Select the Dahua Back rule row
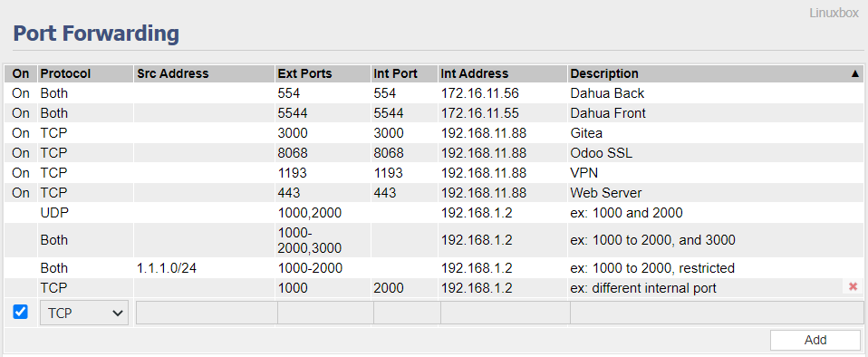Screen dimensions: 868x357 click(x=434, y=93)
